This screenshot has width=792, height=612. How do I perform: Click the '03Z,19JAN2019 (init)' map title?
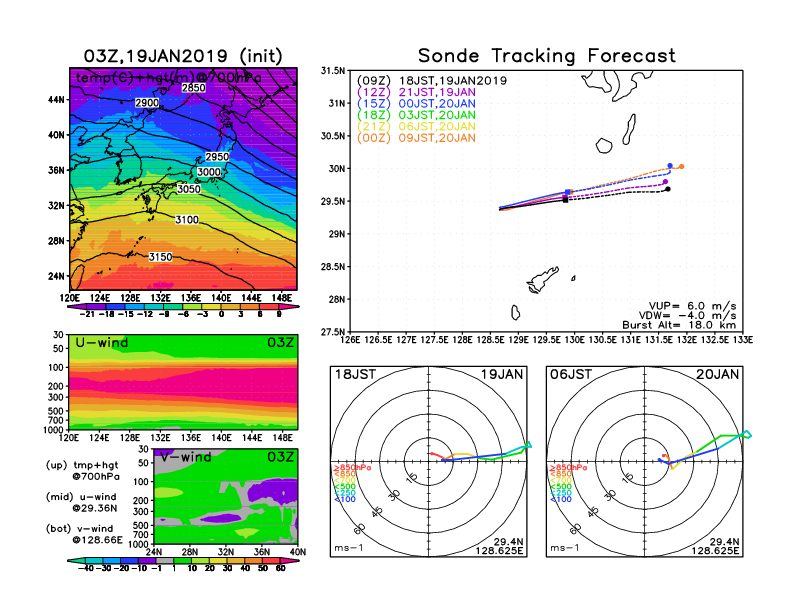pos(183,56)
